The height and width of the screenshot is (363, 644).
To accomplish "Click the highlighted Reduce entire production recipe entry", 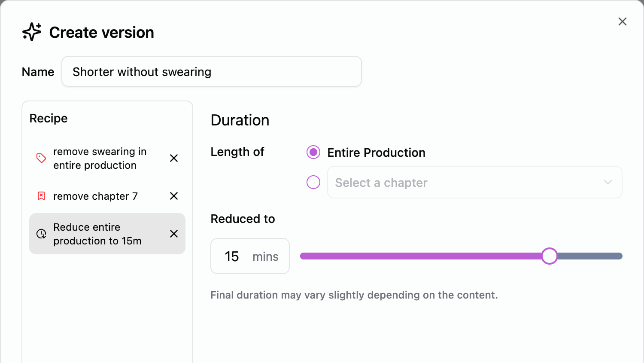I will pyautogui.click(x=97, y=234).
